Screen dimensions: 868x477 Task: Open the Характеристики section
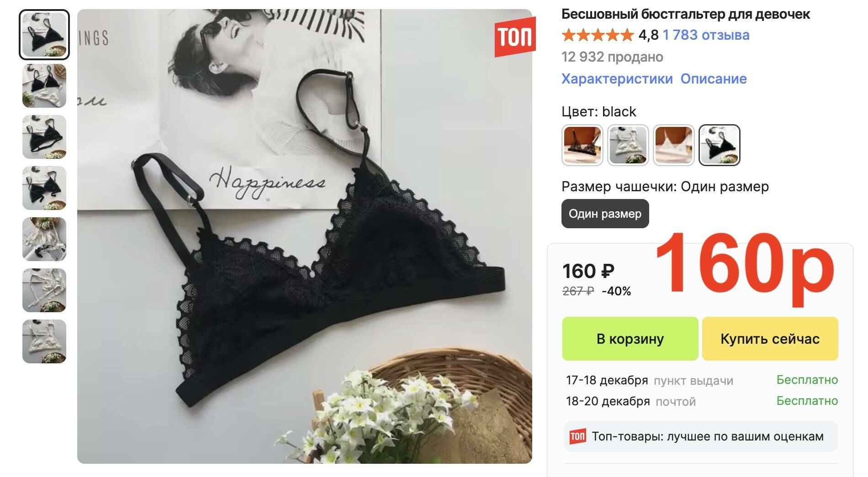click(x=617, y=79)
